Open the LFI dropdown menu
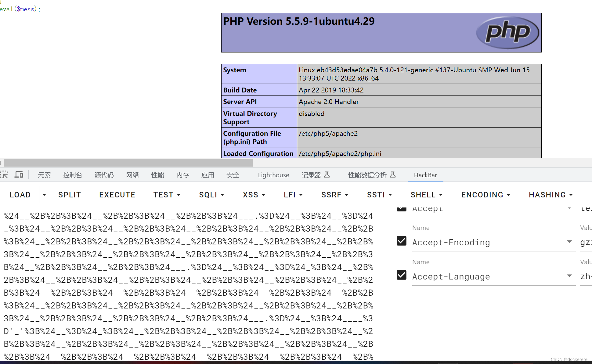The height and width of the screenshot is (364, 592). [x=293, y=195]
